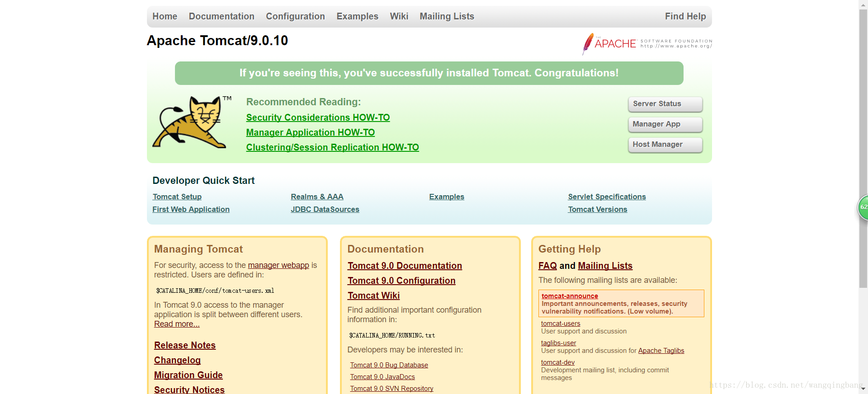The height and width of the screenshot is (394, 868).
Task: Open the Migration Guide link
Action: 188,375
